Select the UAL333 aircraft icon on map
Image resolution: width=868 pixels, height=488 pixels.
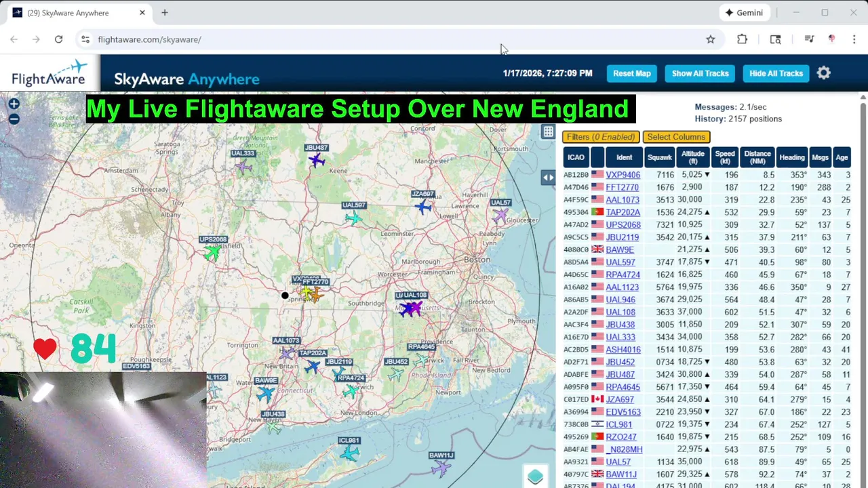tap(243, 166)
